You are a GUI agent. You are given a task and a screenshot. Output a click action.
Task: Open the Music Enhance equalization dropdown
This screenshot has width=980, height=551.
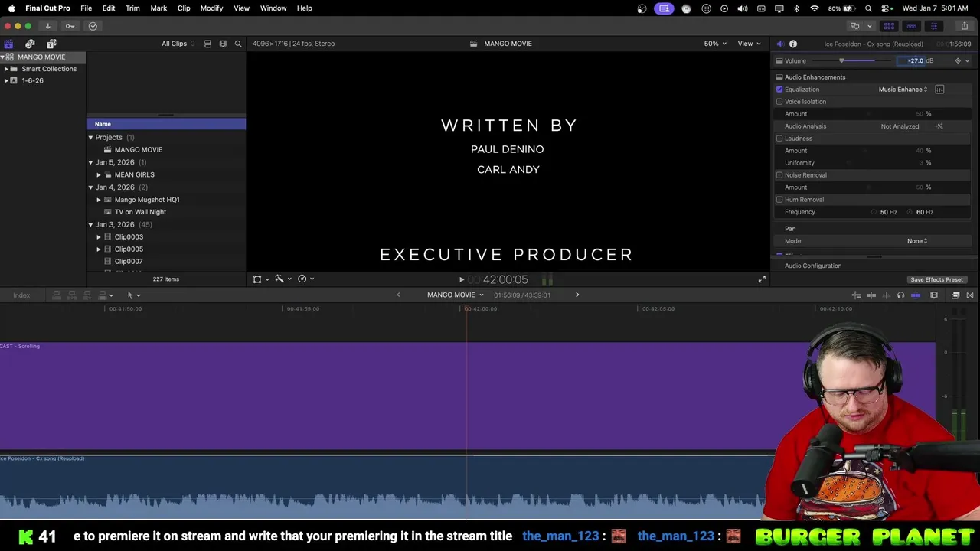903,90
